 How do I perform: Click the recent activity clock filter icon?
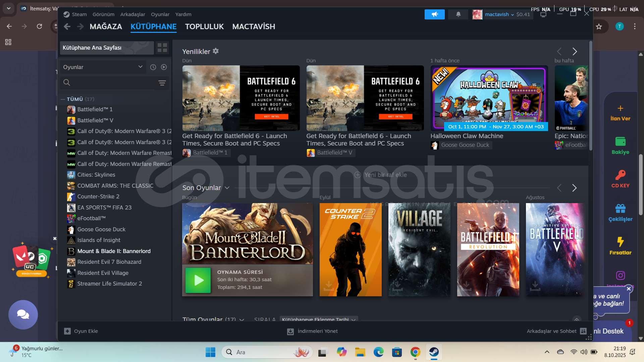click(x=153, y=67)
